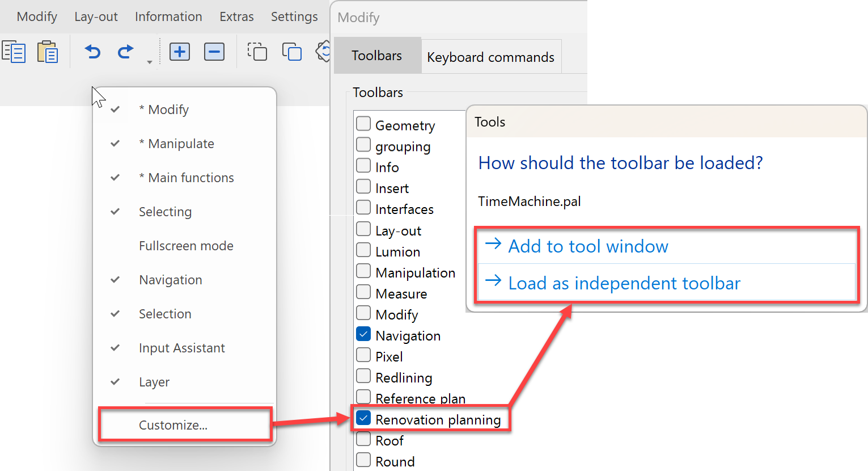Image resolution: width=868 pixels, height=471 pixels.
Task: Open the toolbar overflow dropdown arrow
Action: coord(150,62)
